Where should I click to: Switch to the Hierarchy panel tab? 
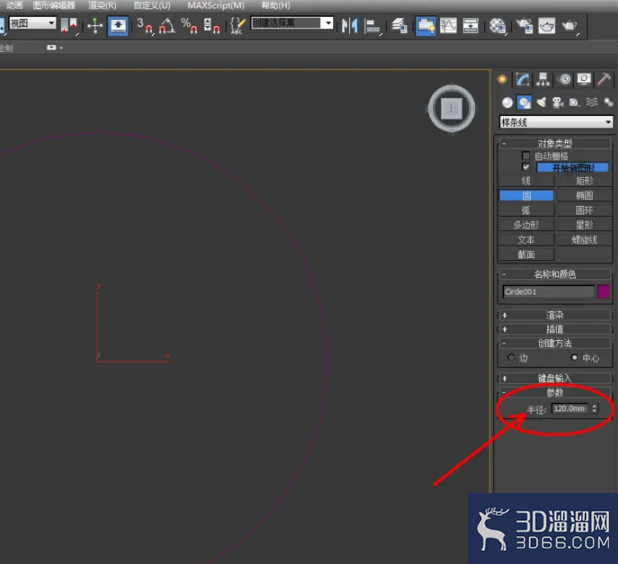coord(543,80)
